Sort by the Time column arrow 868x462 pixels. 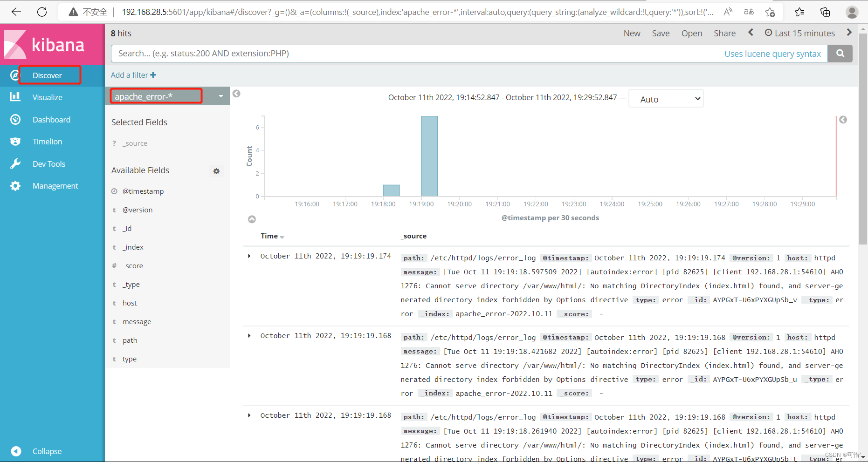pyautogui.click(x=282, y=237)
